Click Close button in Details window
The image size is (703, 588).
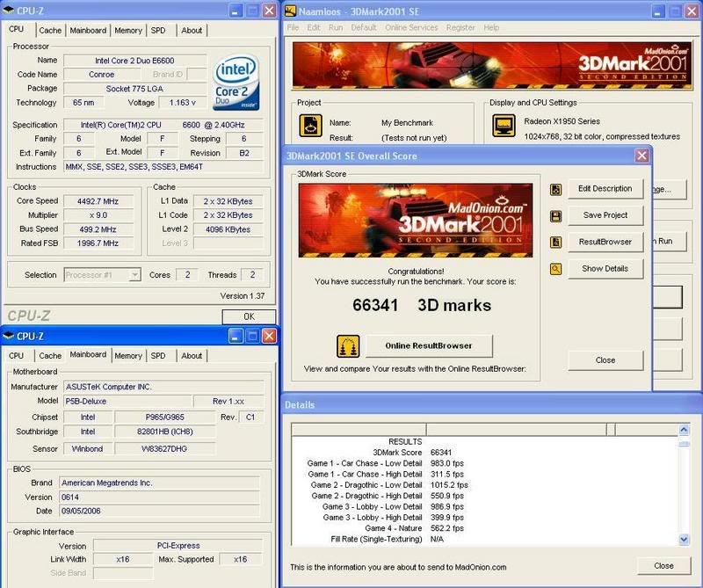(663, 565)
